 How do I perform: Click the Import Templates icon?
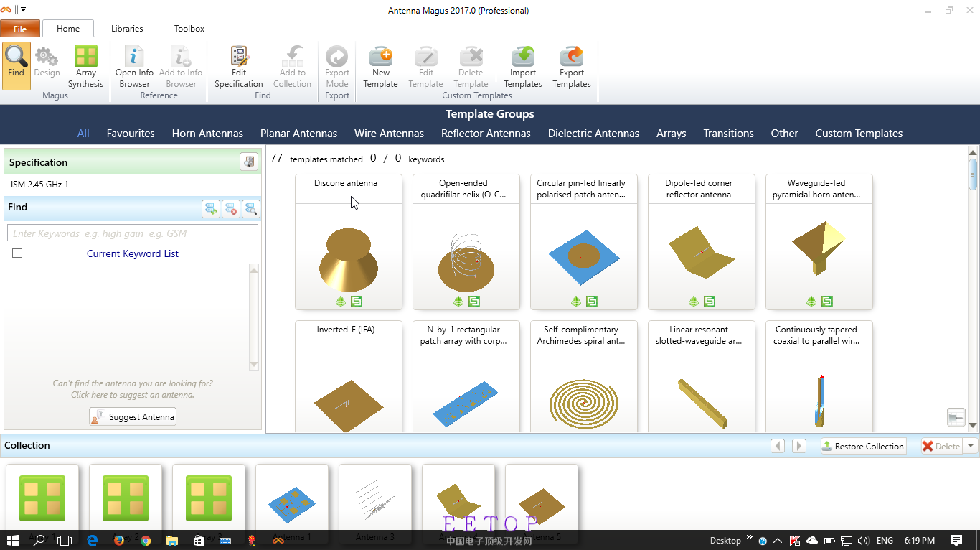(x=523, y=56)
